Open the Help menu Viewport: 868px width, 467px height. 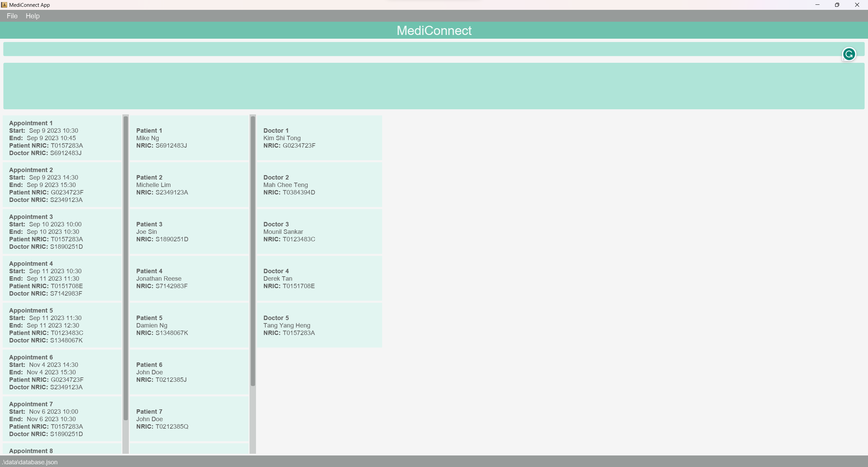33,16
